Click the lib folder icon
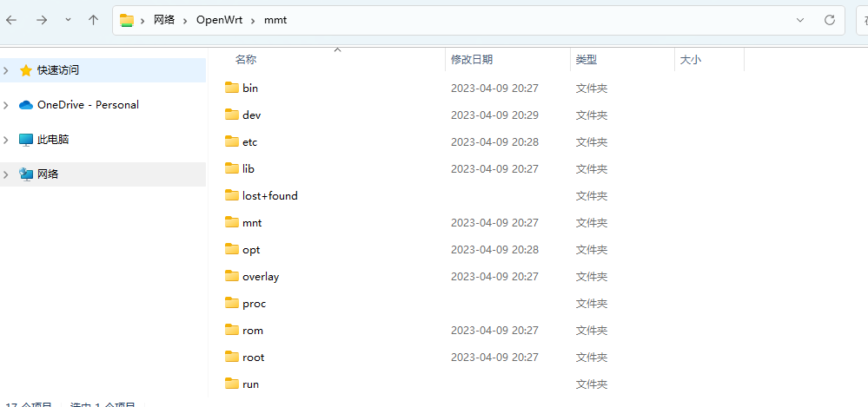 [x=232, y=168]
